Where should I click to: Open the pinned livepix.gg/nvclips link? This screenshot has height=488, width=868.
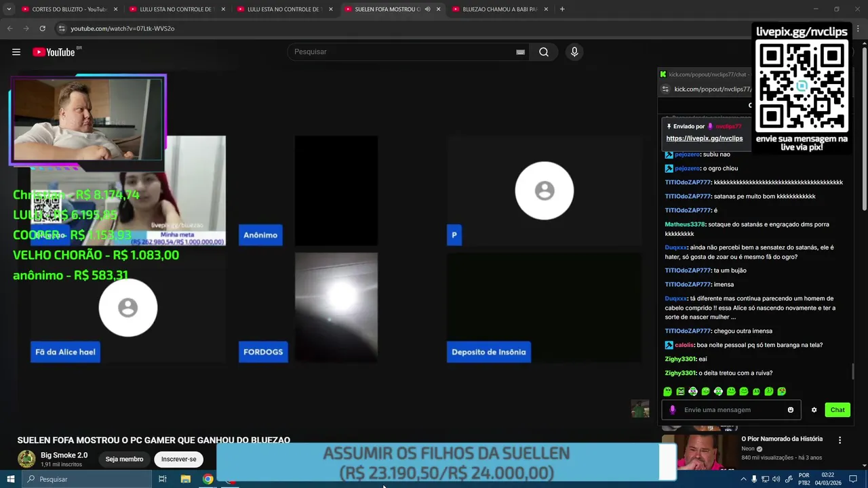tap(704, 138)
